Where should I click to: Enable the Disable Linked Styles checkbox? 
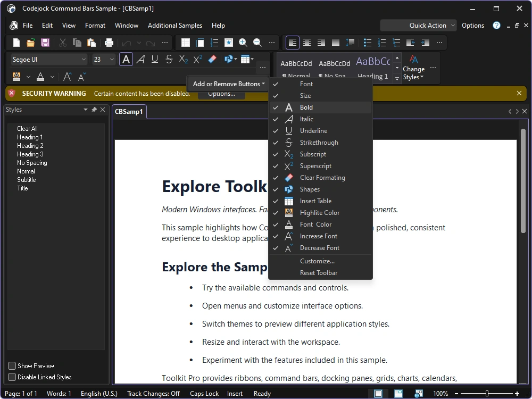(12, 377)
